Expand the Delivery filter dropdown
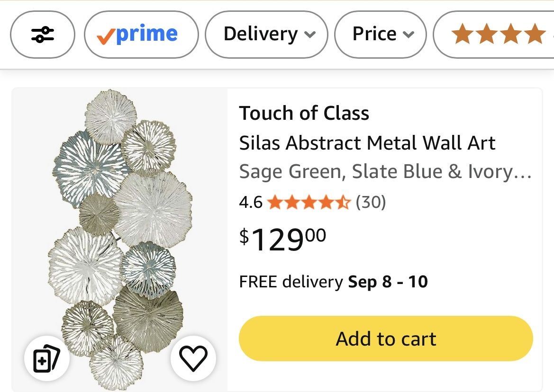Image resolution: width=554 pixels, height=392 pixels. (x=266, y=34)
